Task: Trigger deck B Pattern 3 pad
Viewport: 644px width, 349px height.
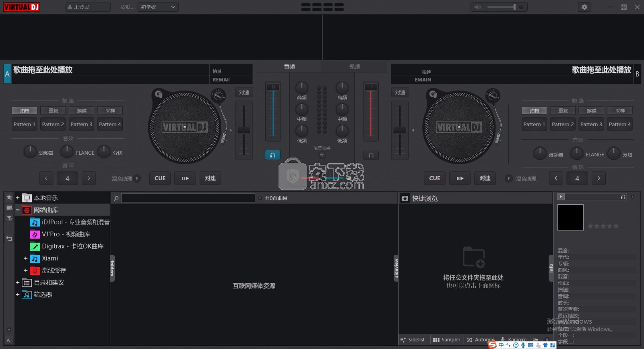Action: 591,124
